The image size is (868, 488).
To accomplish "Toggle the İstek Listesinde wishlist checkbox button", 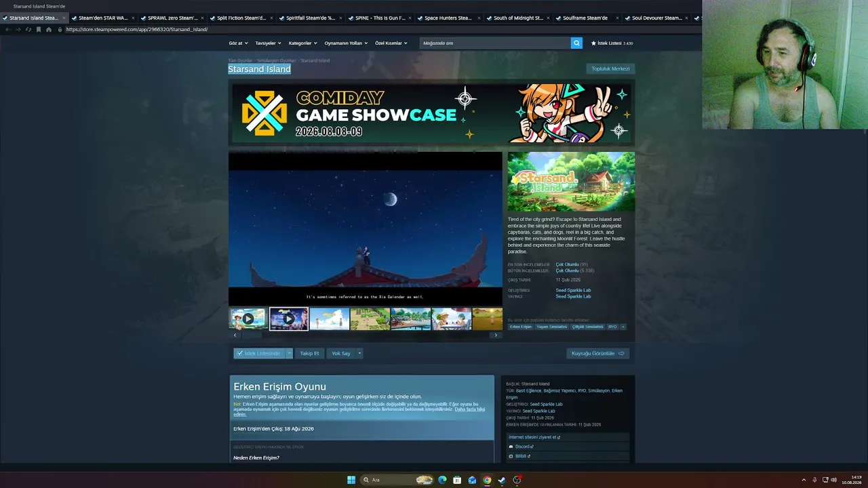I will click(259, 353).
